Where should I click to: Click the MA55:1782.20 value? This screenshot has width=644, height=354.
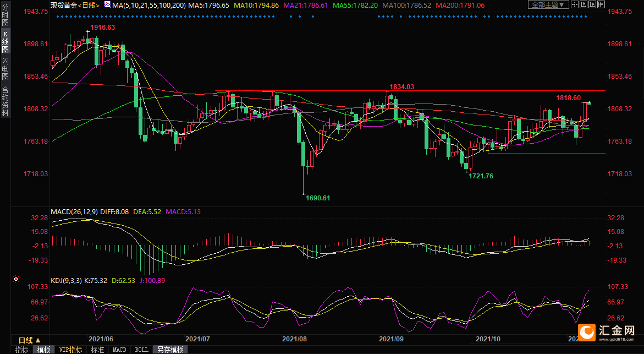[355, 6]
